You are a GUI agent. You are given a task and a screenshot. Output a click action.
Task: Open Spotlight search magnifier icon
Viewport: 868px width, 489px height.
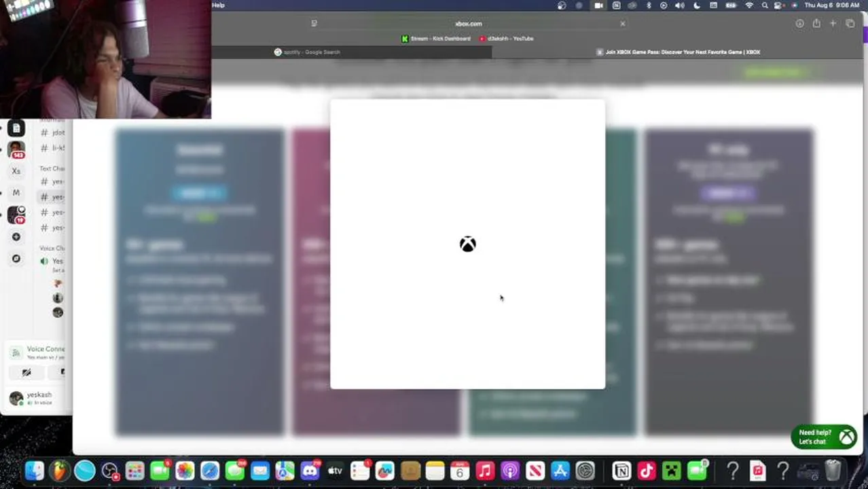coord(765,5)
